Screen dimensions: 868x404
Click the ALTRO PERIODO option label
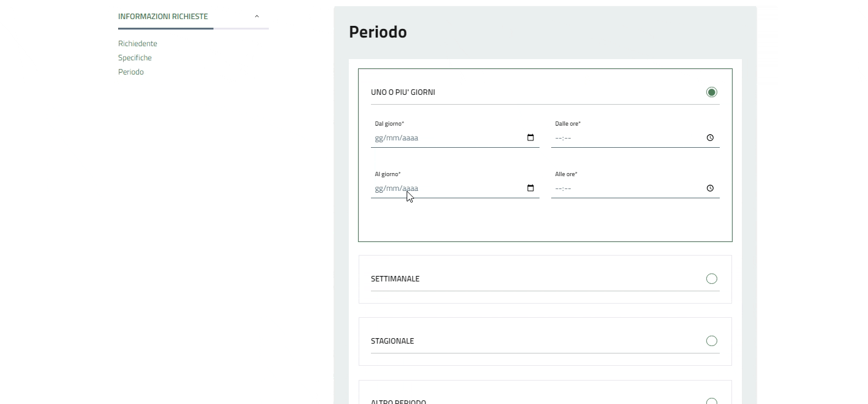pos(399,402)
